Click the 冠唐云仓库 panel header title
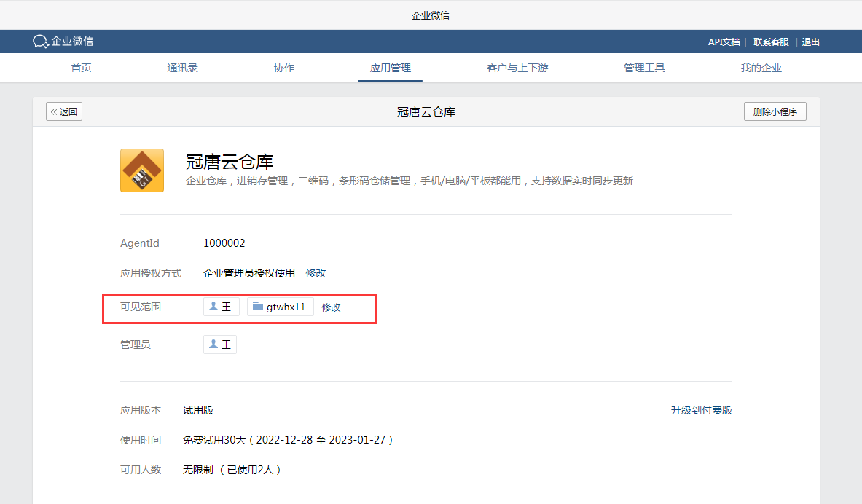The width and height of the screenshot is (862, 504). (426, 112)
